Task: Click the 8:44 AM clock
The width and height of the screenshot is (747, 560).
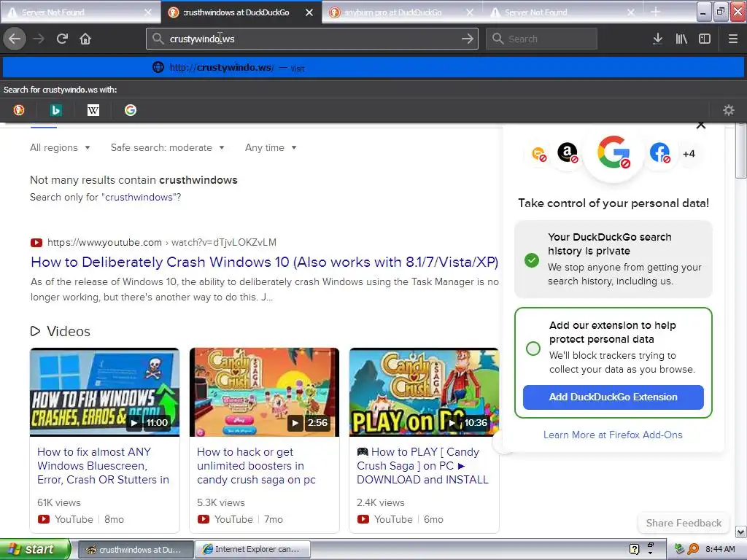Action: [x=720, y=549]
